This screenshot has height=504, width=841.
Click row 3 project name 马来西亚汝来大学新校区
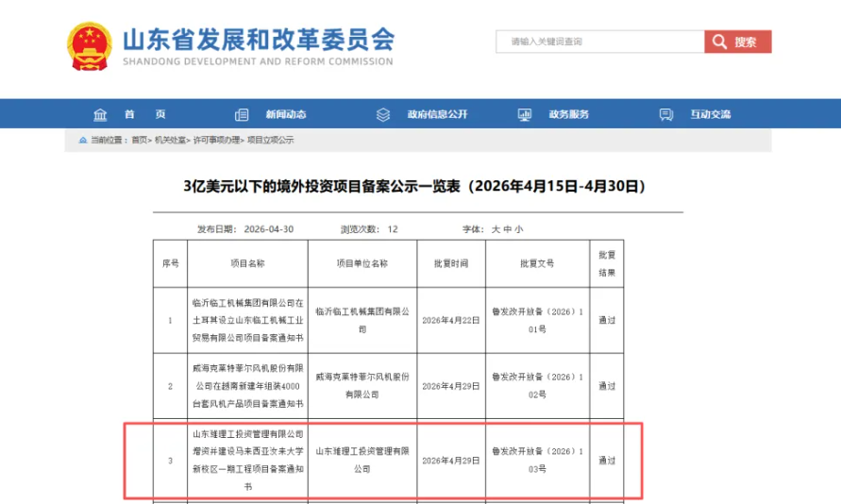point(248,460)
